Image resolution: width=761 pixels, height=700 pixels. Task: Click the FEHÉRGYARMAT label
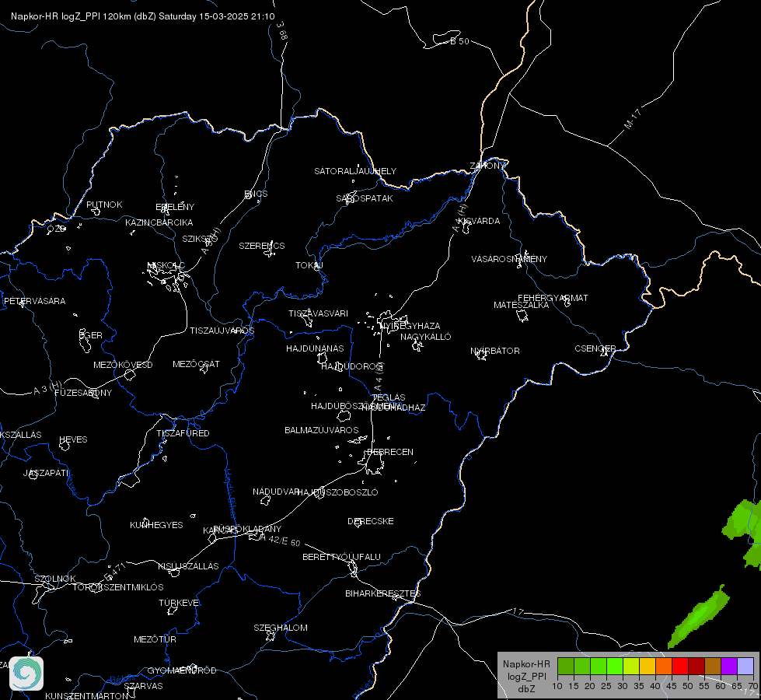pos(553,298)
